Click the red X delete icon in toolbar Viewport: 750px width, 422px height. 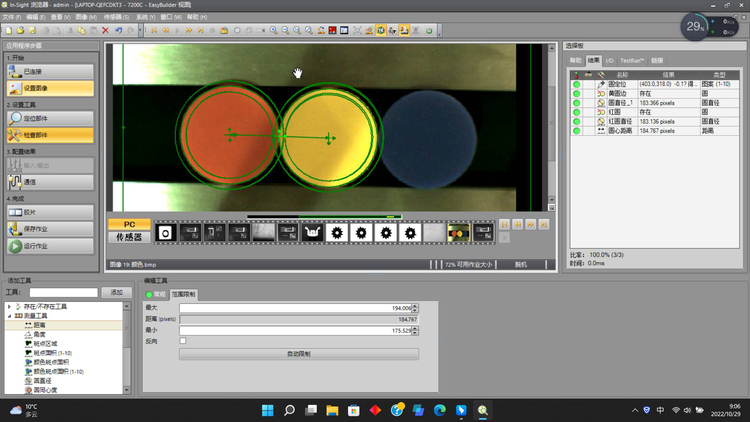(x=106, y=30)
